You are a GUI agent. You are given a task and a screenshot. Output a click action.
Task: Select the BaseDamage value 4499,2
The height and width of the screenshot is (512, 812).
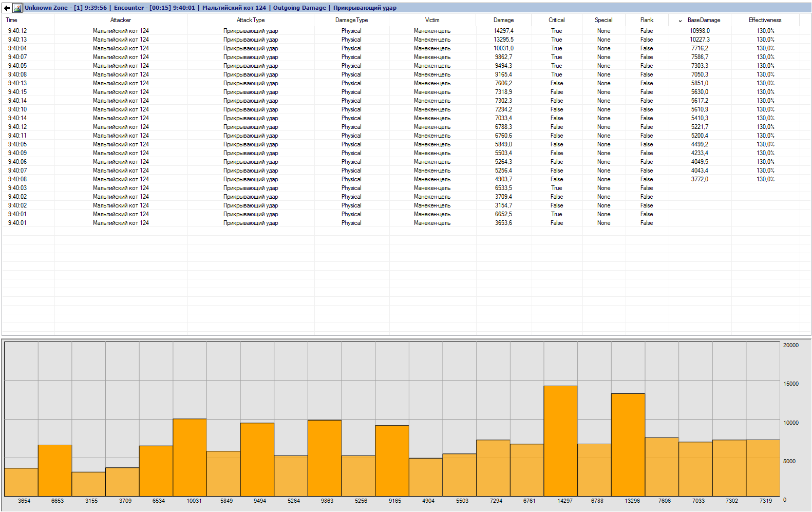coord(700,144)
